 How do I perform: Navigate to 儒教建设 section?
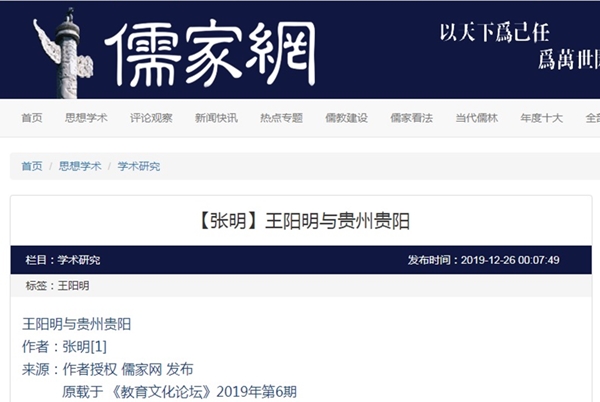pos(346,118)
